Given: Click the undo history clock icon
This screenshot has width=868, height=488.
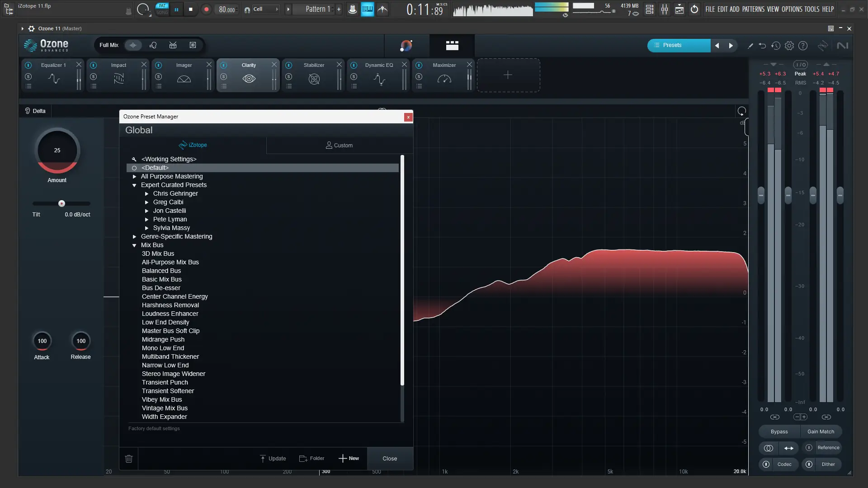Looking at the screenshot, I should pos(776,46).
